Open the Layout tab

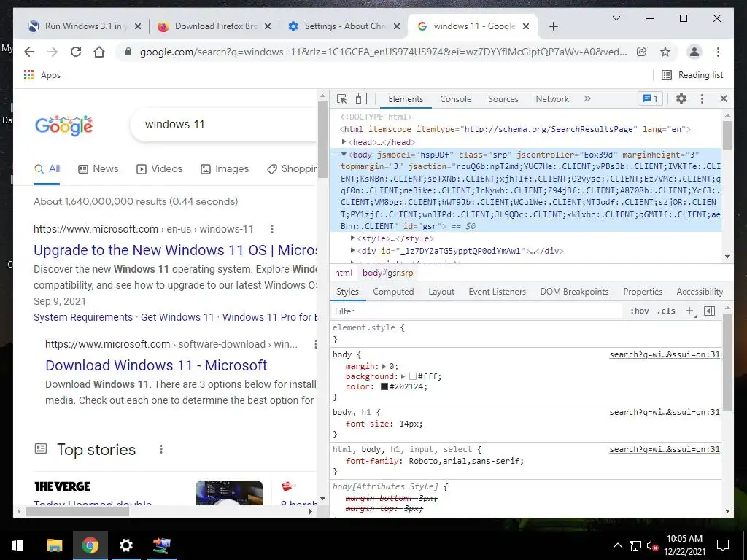coord(441,292)
